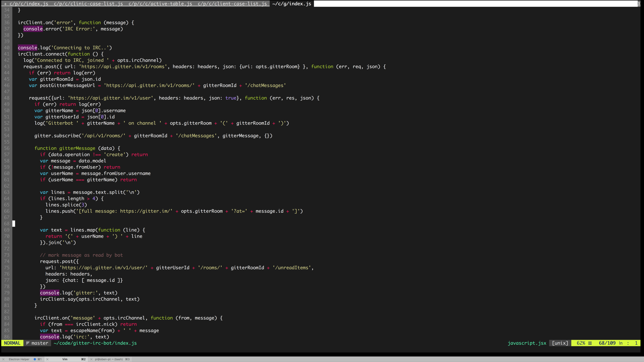Place cursor on gitterMessage function name
Viewport: 644px width, 362px height.
pos(77,148)
